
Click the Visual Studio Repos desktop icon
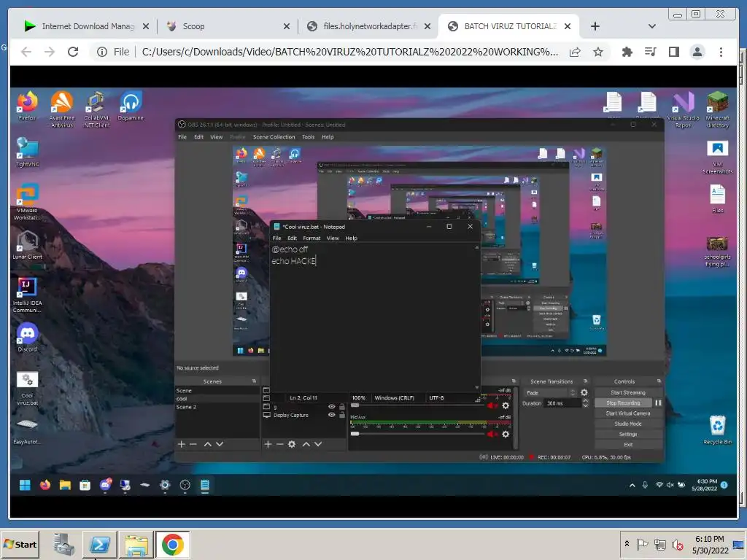(x=683, y=109)
